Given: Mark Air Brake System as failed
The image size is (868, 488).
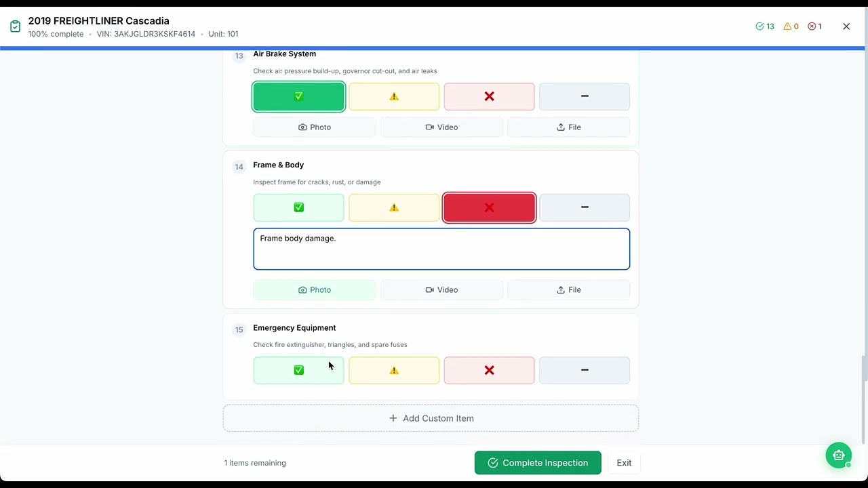Looking at the screenshot, I should pos(489,96).
